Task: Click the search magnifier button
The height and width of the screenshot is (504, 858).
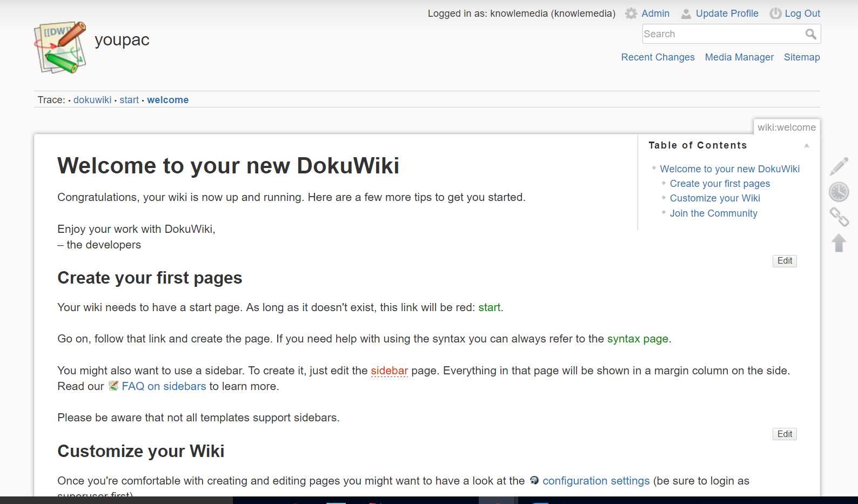Action: pyautogui.click(x=811, y=34)
